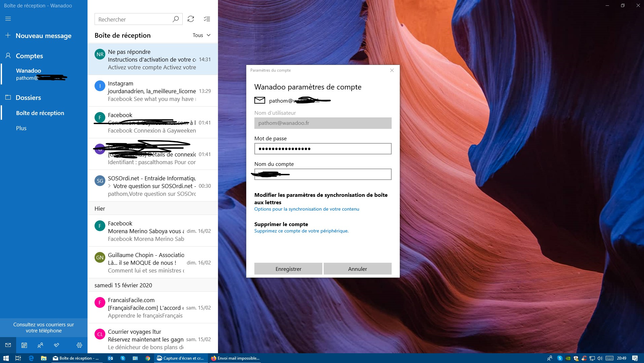Open Windows Security tray icon
The width and height of the screenshot is (644, 363).
576,358
